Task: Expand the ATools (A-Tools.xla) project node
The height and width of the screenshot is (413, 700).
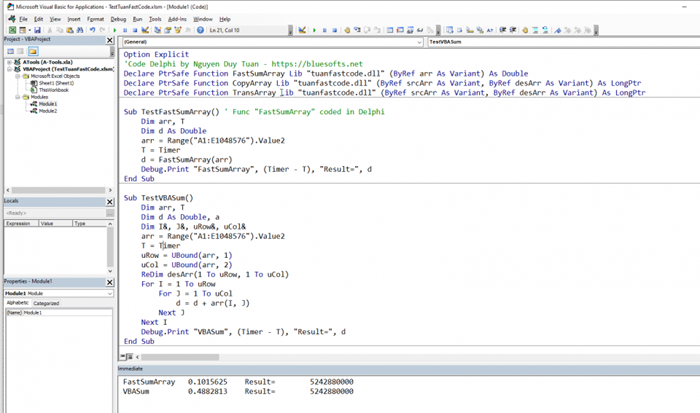Action: 7,61
